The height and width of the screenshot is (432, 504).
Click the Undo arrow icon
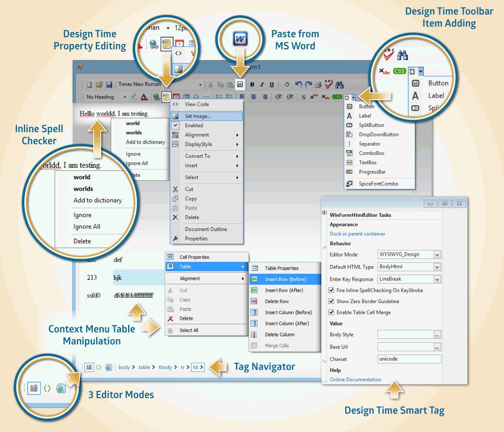coord(299,84)
